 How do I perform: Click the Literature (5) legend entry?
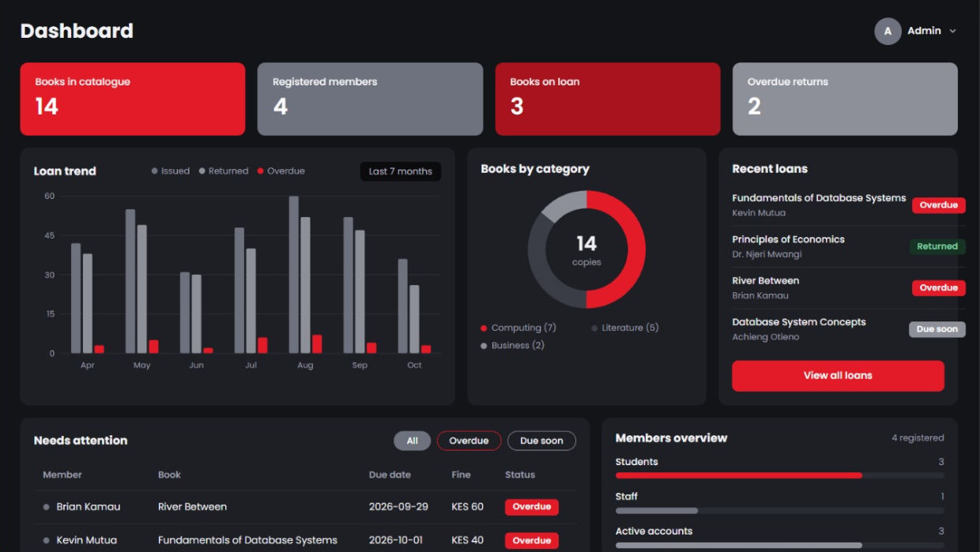click(x=625, y=328)
